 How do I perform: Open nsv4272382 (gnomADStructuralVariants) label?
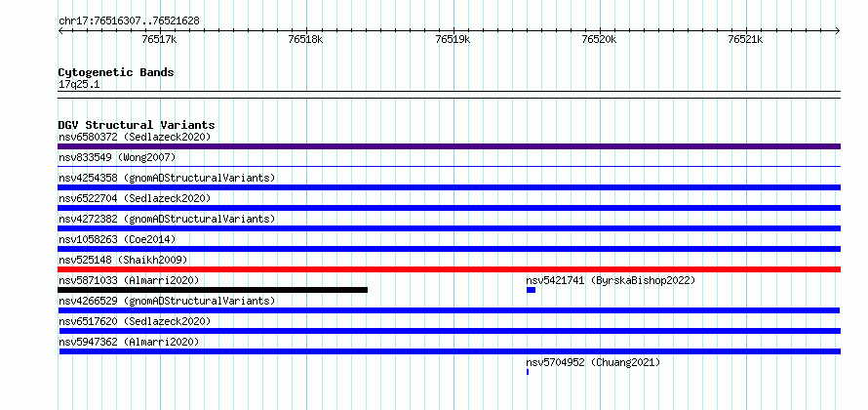pyautogui.click(x=167, y=219)
